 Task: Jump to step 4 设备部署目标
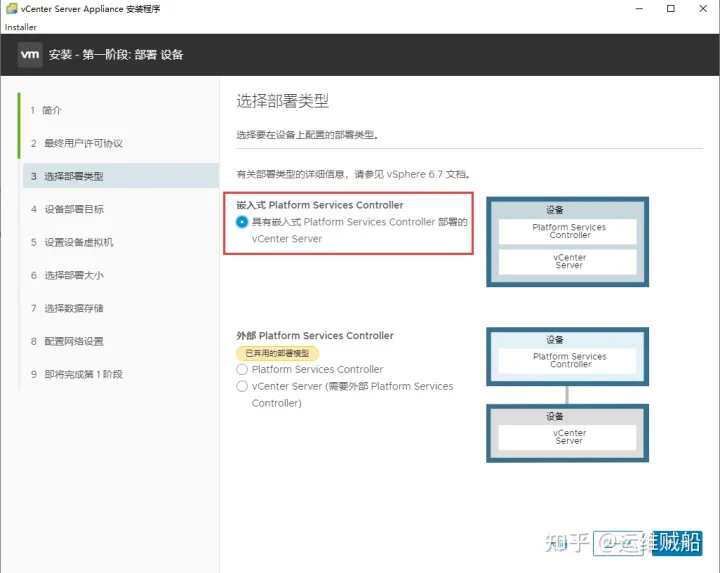coord(73,209)
